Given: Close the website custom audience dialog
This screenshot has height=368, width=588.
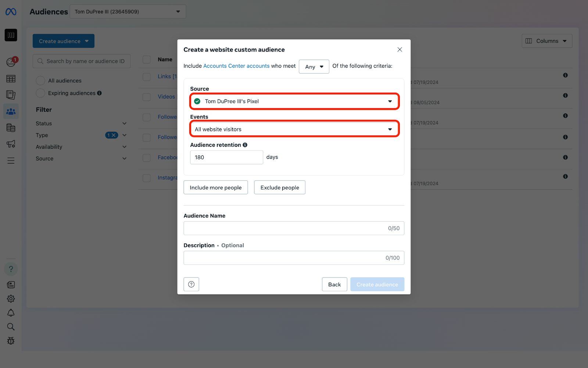Looking at the screenshot, I should (400, 50).
